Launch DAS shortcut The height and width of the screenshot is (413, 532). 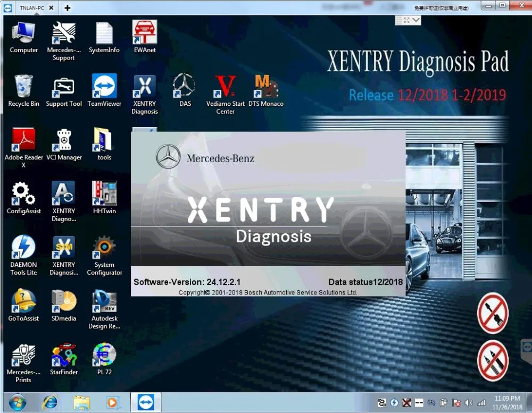pos(185,90)
